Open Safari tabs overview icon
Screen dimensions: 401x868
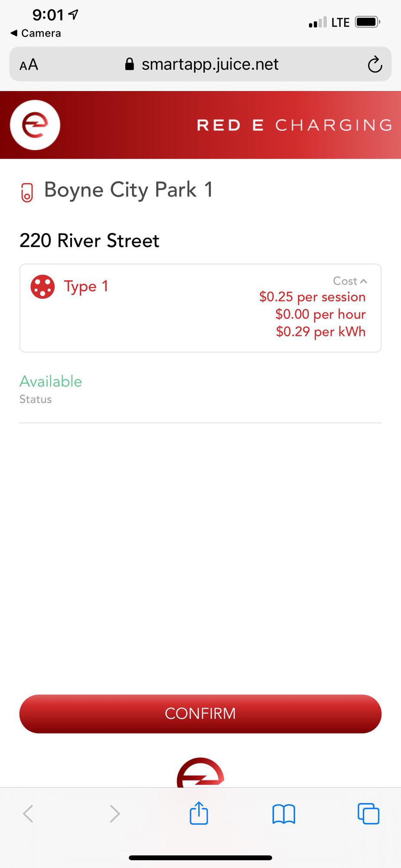click(368, 814)
